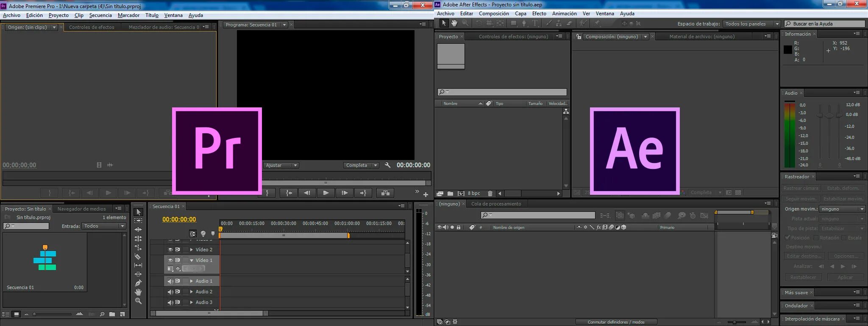
Task: Toggle the Audio 2 speaker icon
Action: [x=170, y=292]
